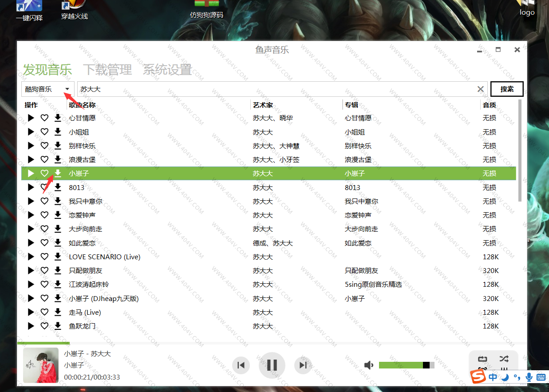
Task: Skip to the previous track
Action: click(x=241, y=365)
